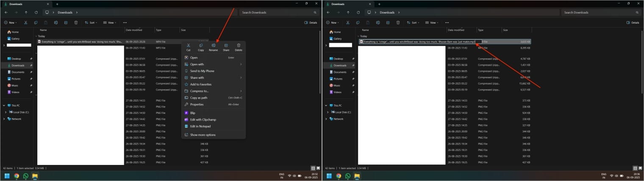Click Blip in the context menu
The image size is (644, 181).
(x=213, y=113)
